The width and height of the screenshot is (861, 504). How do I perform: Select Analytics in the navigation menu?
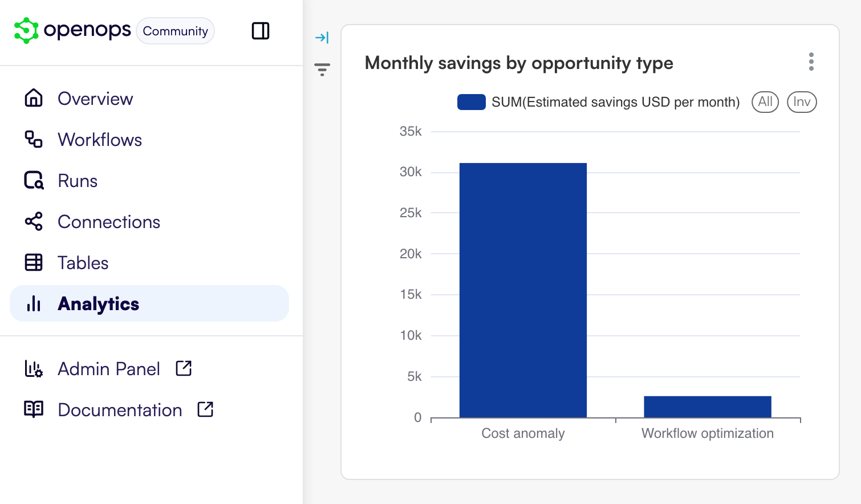coord(98,304)
